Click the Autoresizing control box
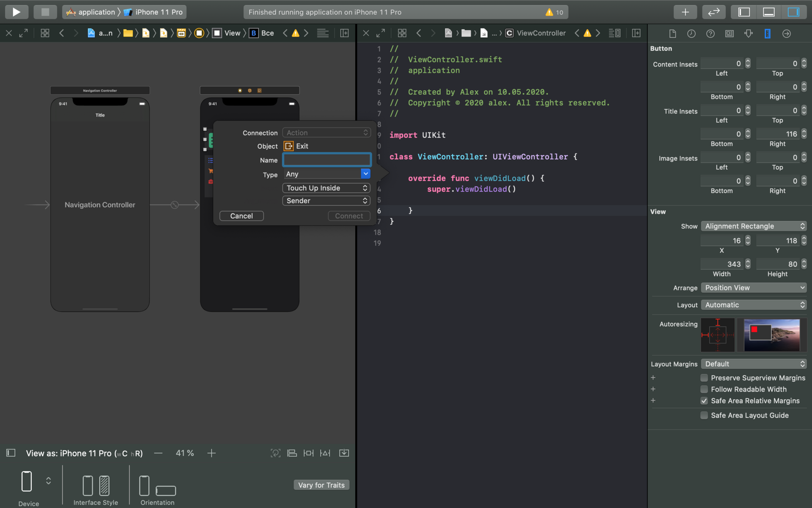812x508 pixels. (x=718, y=335)
